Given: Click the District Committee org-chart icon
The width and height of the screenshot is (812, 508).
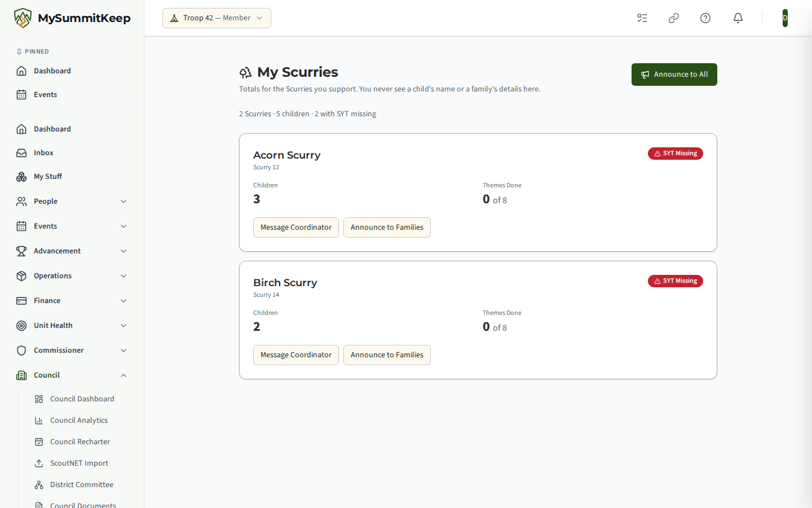Looking at the screenshot, I should [x=39, y=485].
